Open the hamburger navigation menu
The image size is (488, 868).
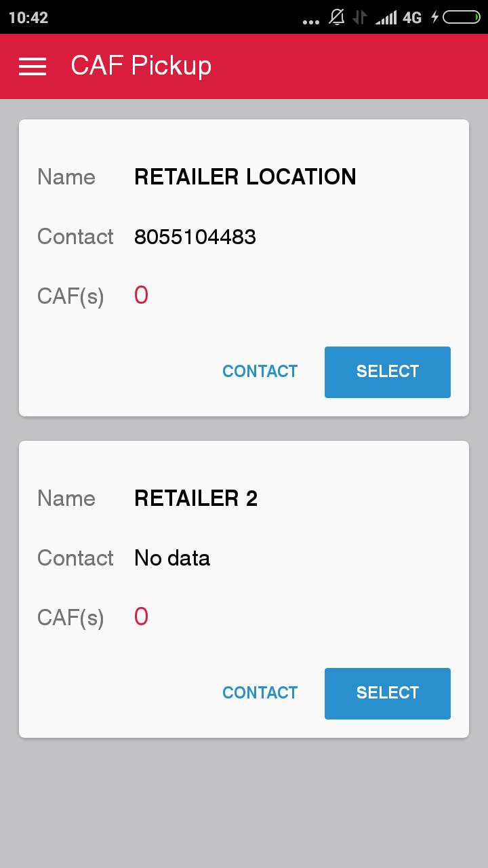(33, 66)
